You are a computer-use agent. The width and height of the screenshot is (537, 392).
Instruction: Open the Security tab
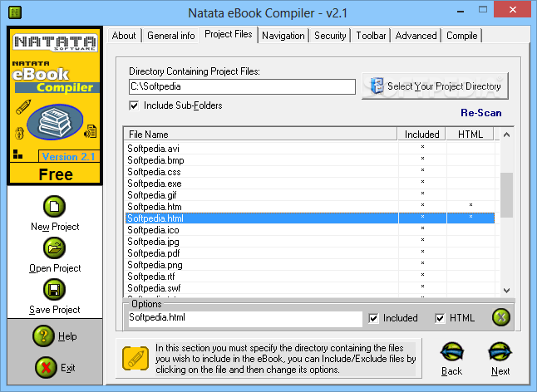coord(330,36)
